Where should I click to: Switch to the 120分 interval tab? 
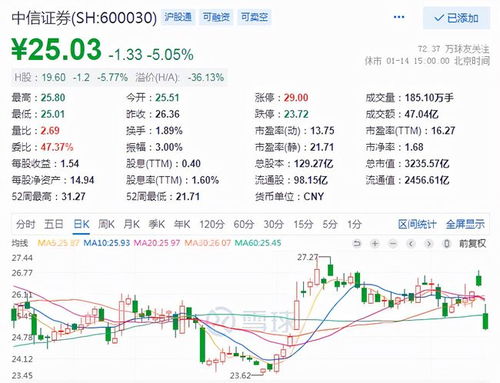coord(212,224)
